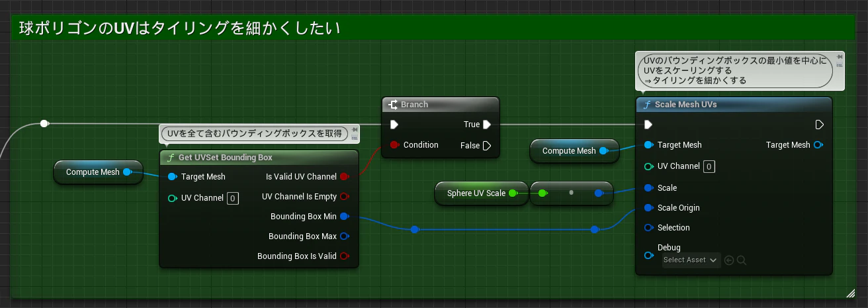This screenshot has width=868, height=308.
Task: Click the comment box resize handle
Action: [851, 293]
